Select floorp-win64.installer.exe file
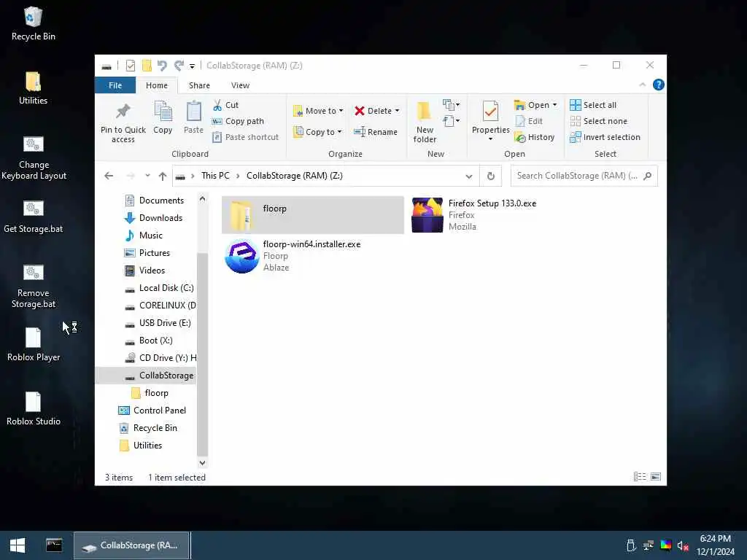747x560 pixels. click(x=312, y=256)
